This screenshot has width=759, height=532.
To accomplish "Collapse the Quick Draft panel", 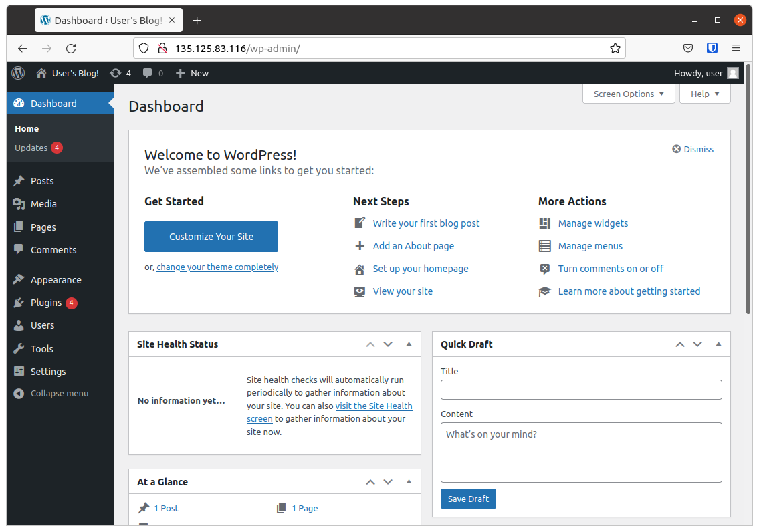I will pyautogui.click(x=718, y=344).
